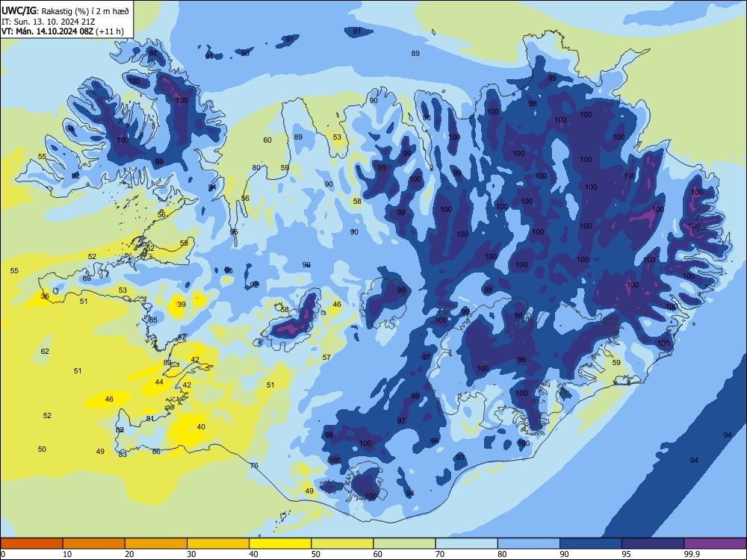The width and height of the screenshot is (747, 560).
Task: Click the '57' humidity value on the map
Action: [326, 357]
